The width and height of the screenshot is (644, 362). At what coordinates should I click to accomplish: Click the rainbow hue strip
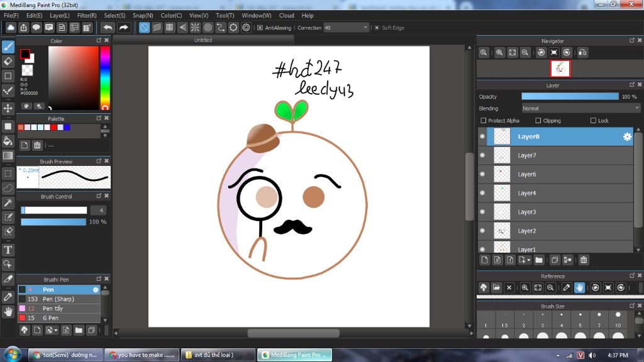(x=105, y=78)
